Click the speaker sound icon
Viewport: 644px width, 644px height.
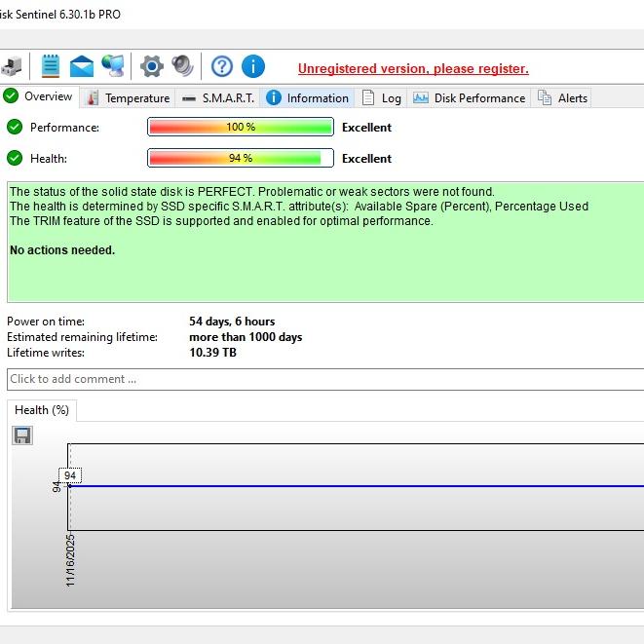182,66
